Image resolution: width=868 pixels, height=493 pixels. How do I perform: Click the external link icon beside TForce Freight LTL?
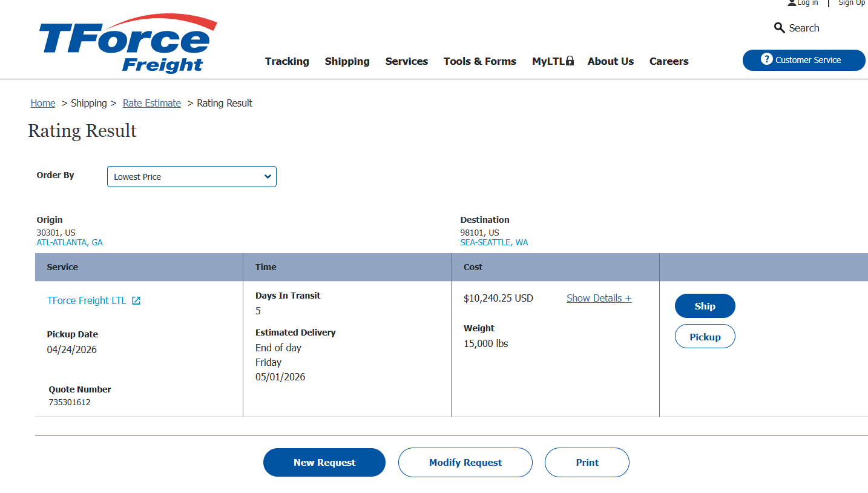tap(136, 300)
